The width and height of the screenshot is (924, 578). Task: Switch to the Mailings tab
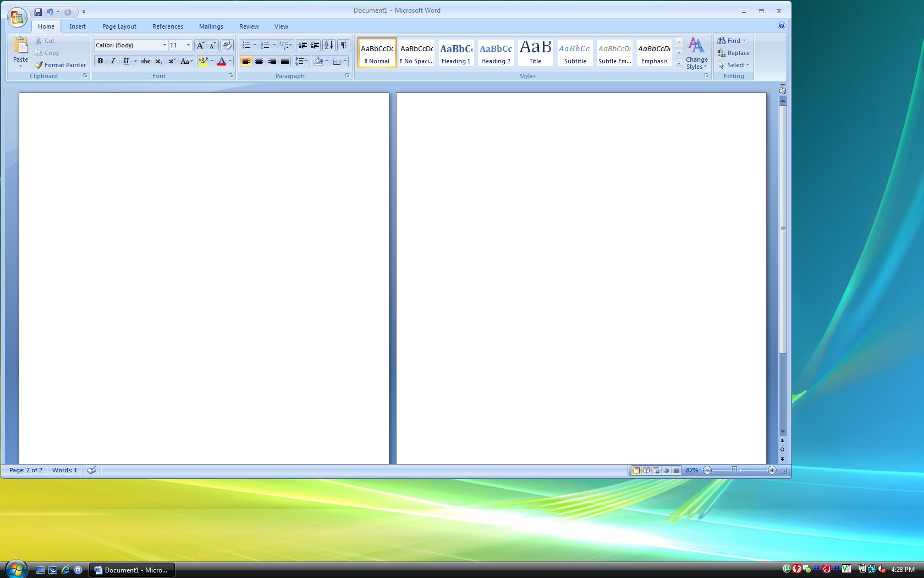pos(211,26)
